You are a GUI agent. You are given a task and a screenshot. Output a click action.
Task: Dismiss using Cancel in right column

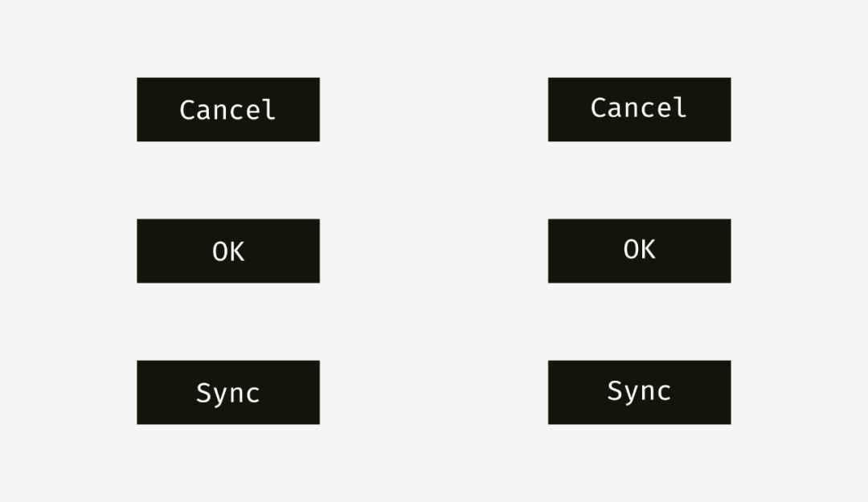tap(640, 109)
